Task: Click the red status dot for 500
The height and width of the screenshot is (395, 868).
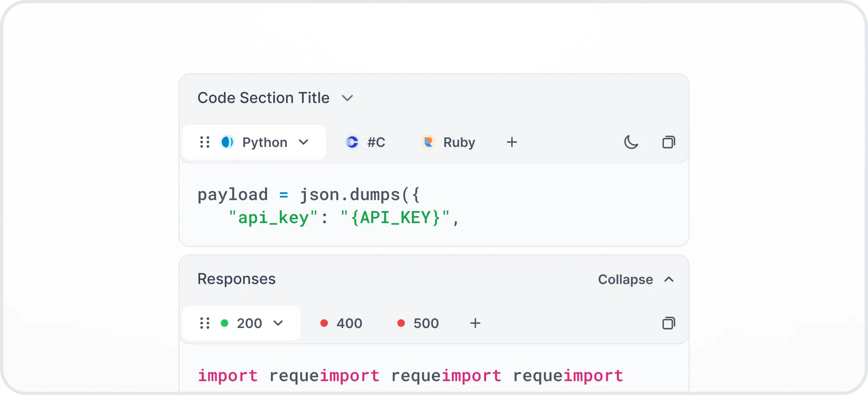Action: 401,323
